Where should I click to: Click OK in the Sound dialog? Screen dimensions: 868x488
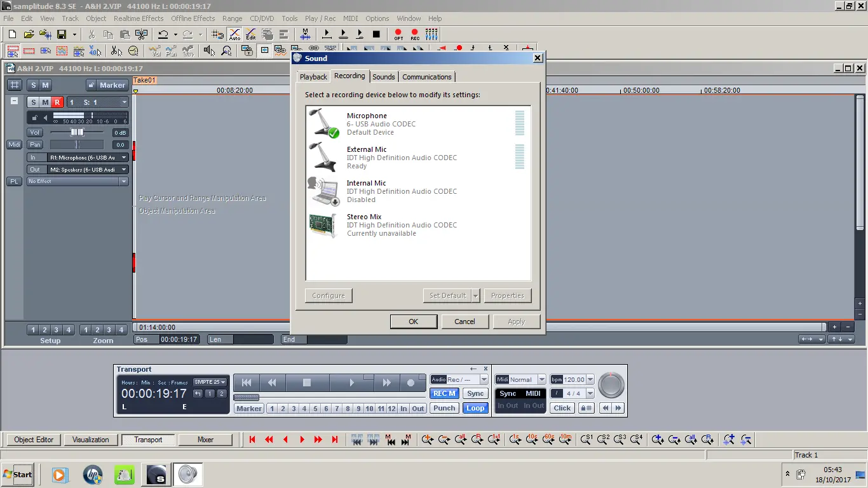(x=413, y=322)
